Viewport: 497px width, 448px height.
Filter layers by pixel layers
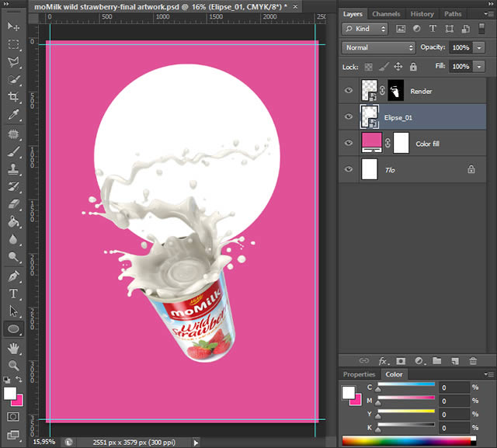pos(401,29)
